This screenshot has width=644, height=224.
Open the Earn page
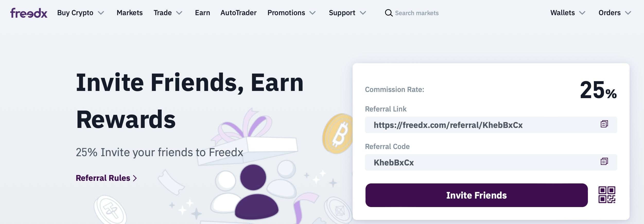point(202,13)
